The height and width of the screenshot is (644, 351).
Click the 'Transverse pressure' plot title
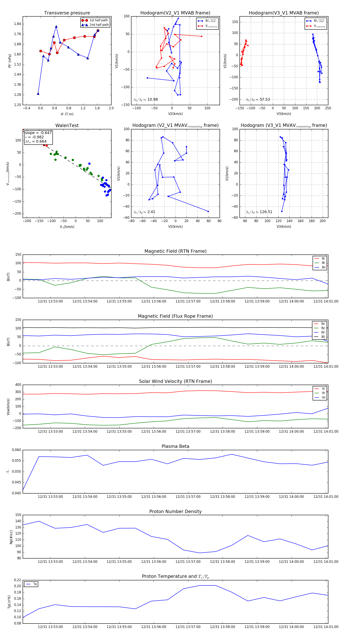[x=67, y=13]
